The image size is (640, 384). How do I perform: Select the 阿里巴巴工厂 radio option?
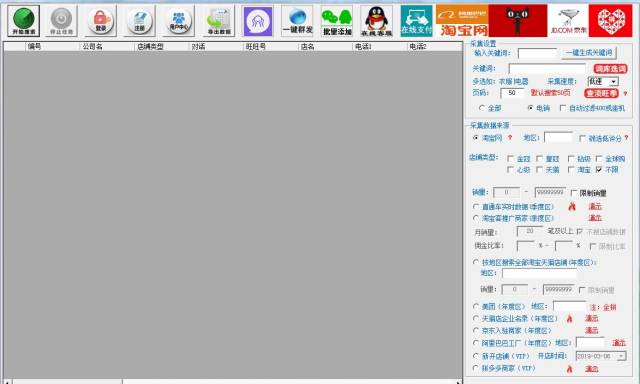pyautogui.click(x=476, y=343)
